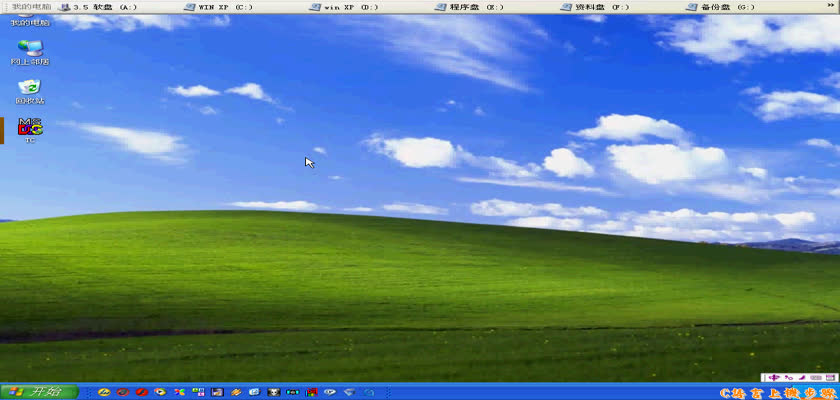This screenshot has height=400, width=840.
Task: Open 资料盘 (F:) drive shortcut
Action: [595, 7]
